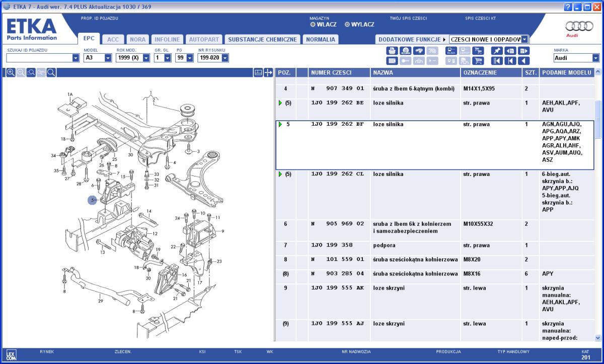The height and width of the screenshot is (364, 604).
Task: Open the GR. GL. dropdown
Action: click(x=168, y=58)
